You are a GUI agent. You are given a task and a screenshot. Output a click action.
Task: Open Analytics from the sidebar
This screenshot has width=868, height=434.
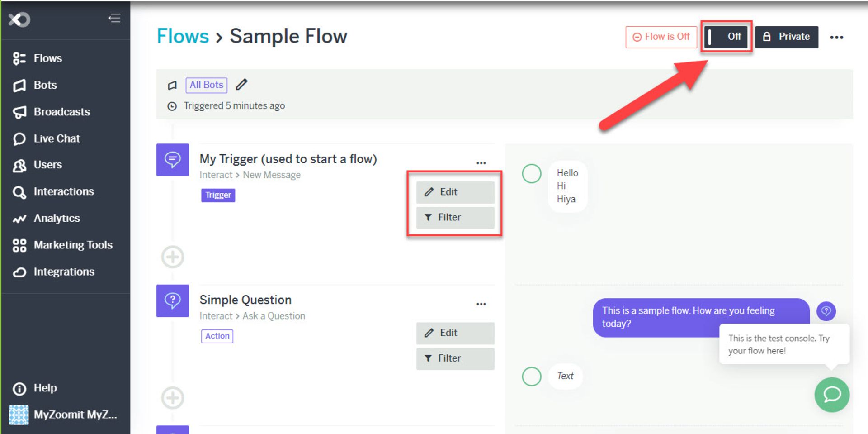pos(57,218)
